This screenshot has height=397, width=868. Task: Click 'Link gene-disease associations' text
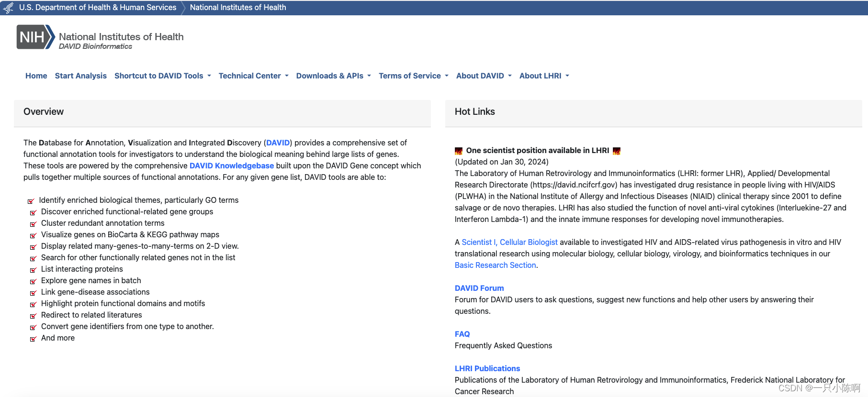[95, 292]
